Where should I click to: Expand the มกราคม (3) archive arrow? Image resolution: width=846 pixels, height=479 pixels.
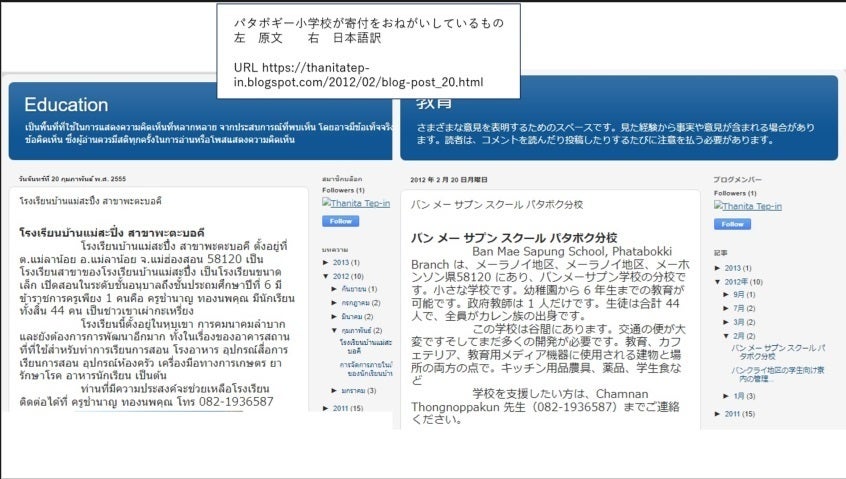pos(334,391)
